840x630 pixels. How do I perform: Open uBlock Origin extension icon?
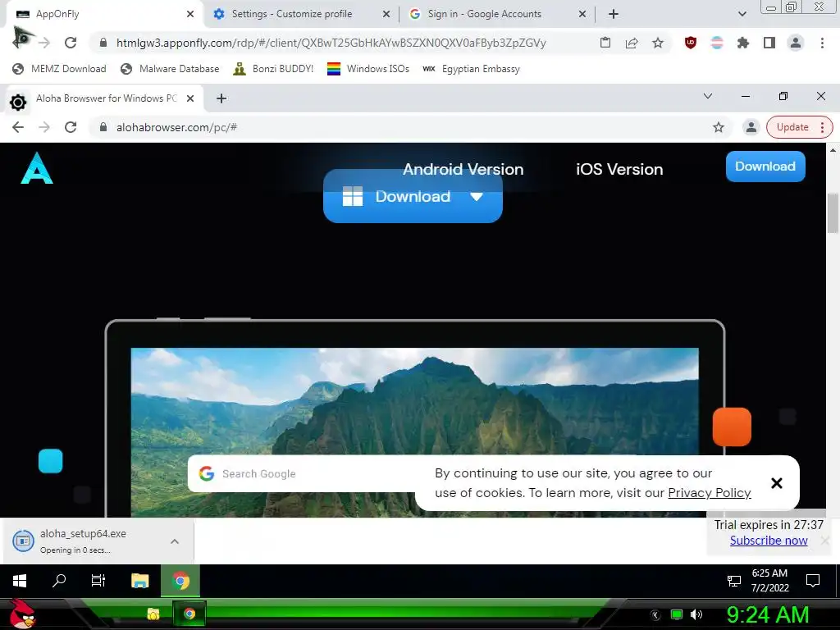[x=691, y=43]
